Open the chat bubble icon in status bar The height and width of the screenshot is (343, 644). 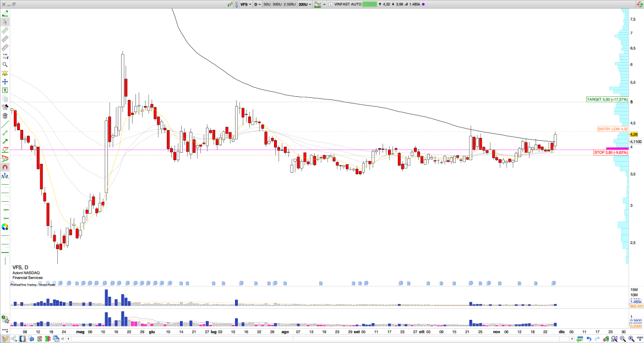tap(31, 339)
